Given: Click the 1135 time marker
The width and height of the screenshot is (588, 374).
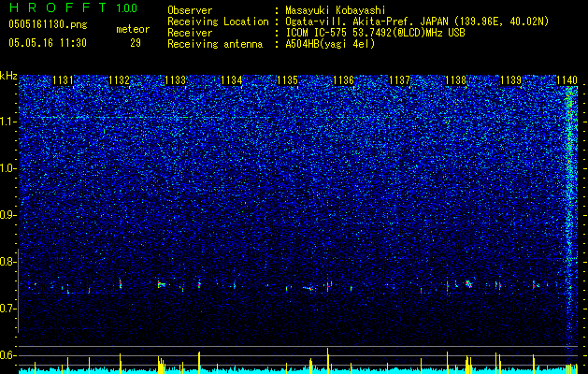Looking at the screenshot, I should point(287,80).
